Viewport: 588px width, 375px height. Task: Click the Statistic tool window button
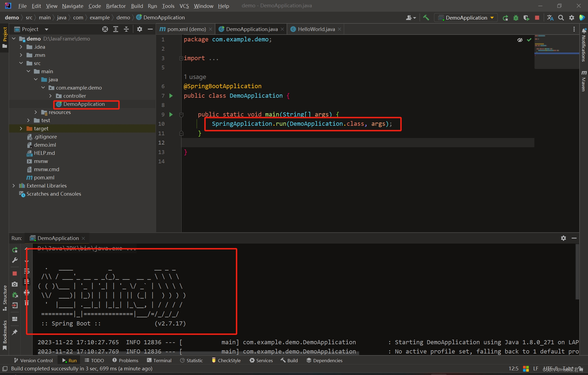[x=191, y=360]
